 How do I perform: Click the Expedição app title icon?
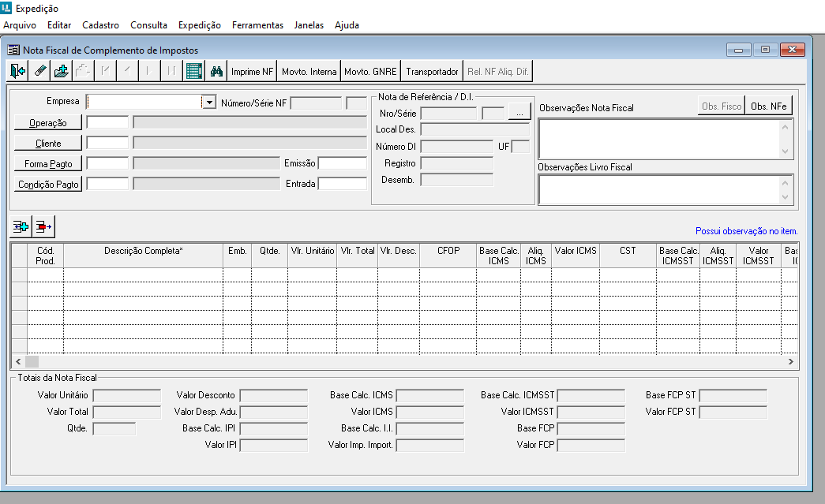pos(6,8)
